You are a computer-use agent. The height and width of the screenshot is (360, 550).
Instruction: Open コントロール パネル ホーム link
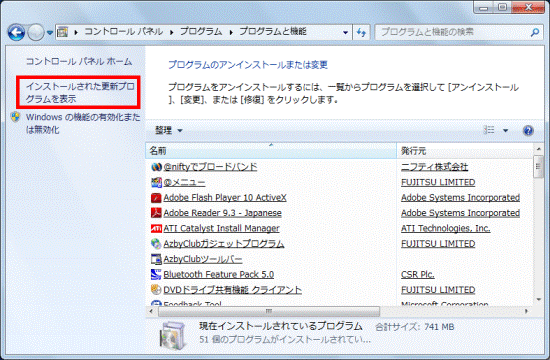coord(79,61)
